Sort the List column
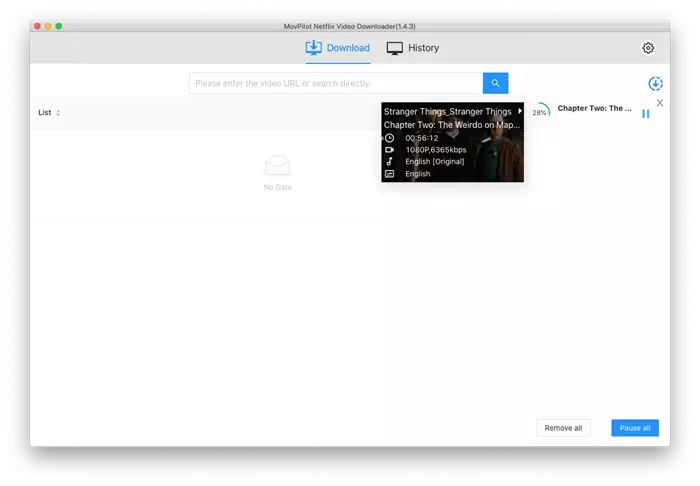The image size is (700, 486). tap(58, 113)
